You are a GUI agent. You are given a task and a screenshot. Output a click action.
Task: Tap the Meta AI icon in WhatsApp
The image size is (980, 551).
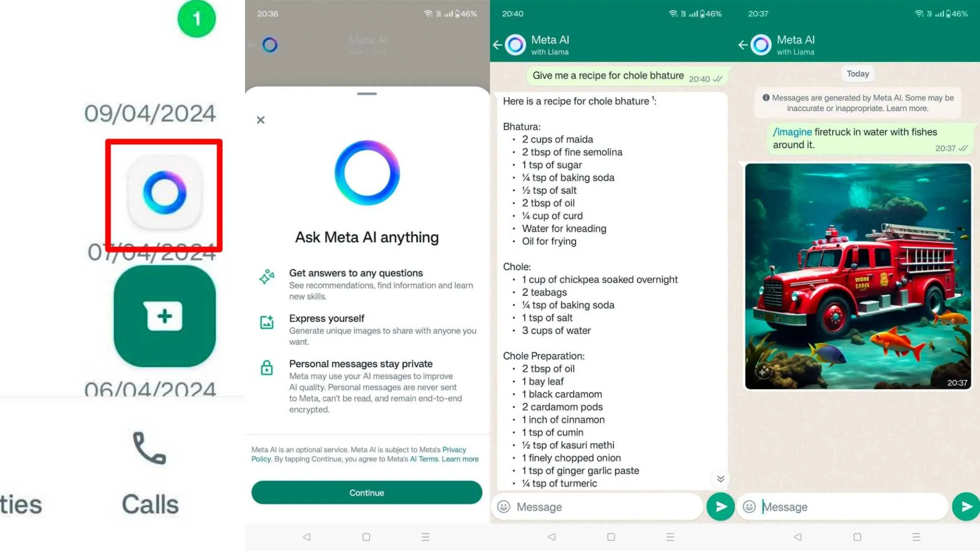164,193
